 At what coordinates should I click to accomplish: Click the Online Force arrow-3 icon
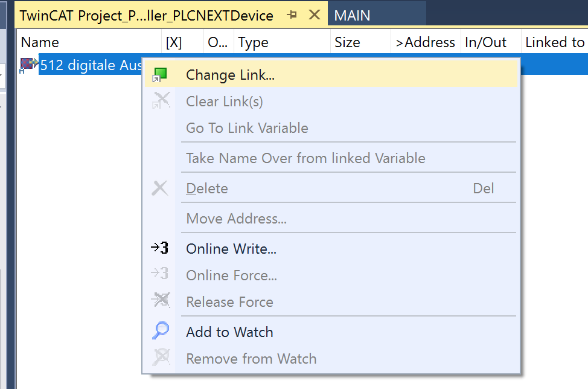[x=160, y=274]
